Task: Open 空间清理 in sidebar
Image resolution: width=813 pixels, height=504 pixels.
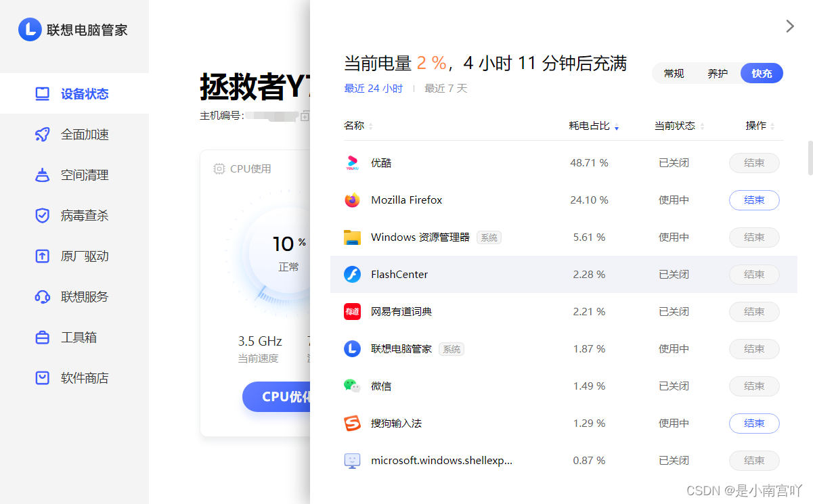Action: coord(74,175)
